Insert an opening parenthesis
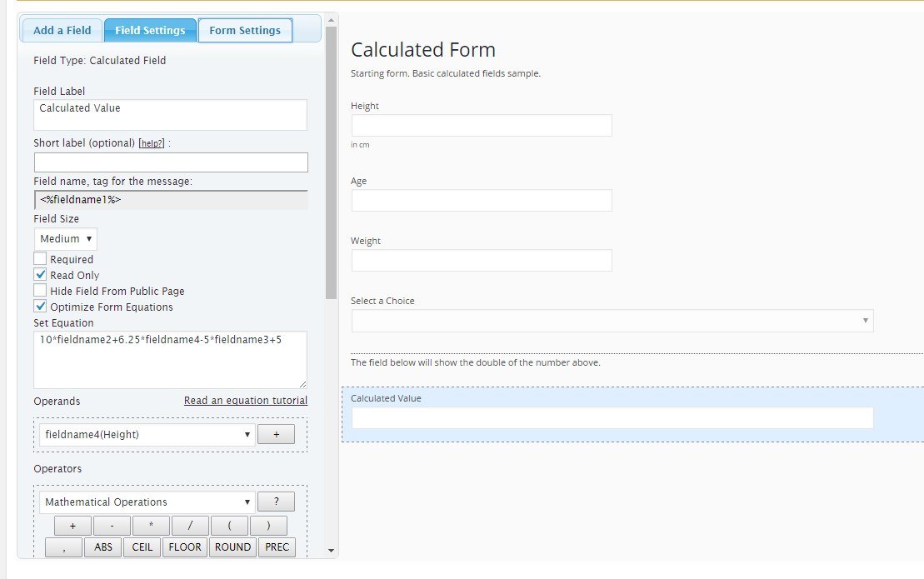Image resolution: width=924 pixels, height=579 pixels. [x=229, y=526]
